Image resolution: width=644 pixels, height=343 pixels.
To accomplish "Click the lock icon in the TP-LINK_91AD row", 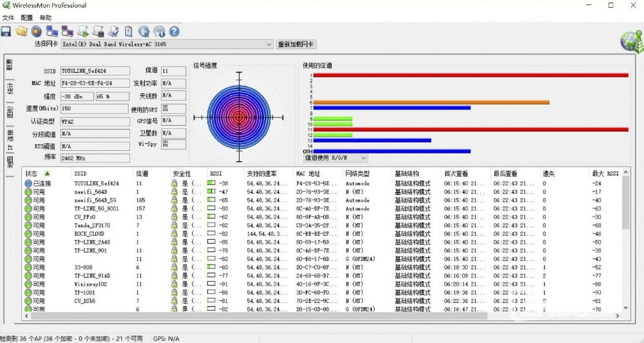I will point(174,275).
